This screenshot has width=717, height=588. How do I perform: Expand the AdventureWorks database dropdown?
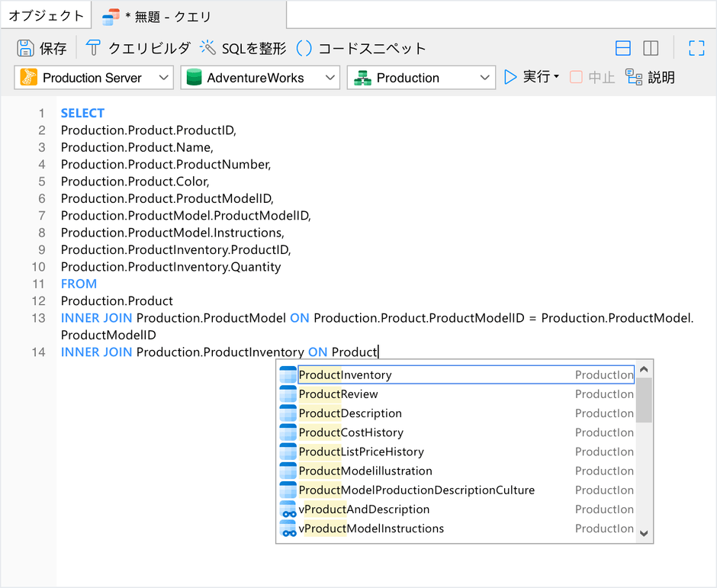pos(259,78)
